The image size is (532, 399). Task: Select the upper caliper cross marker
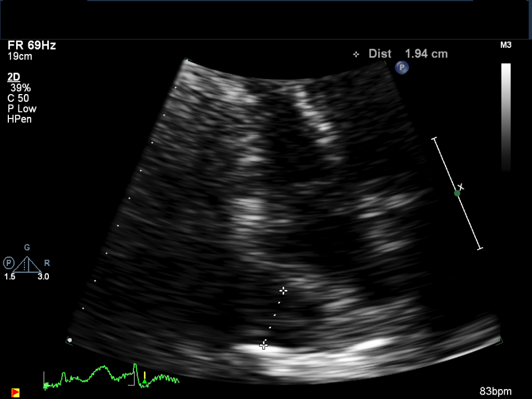click(x=284, y=290)
